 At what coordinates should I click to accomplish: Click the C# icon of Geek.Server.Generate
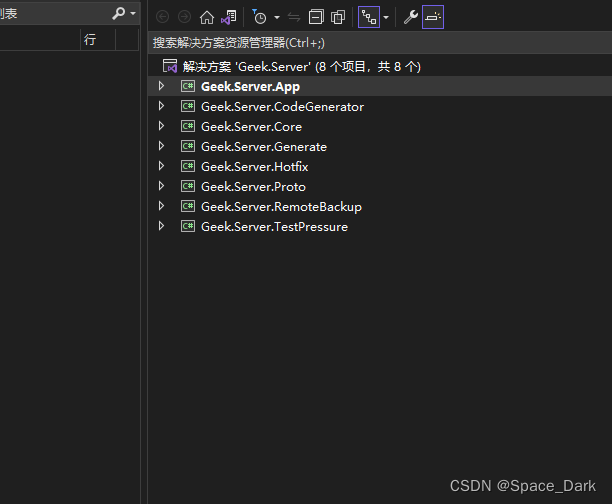[x=188, y=146]
